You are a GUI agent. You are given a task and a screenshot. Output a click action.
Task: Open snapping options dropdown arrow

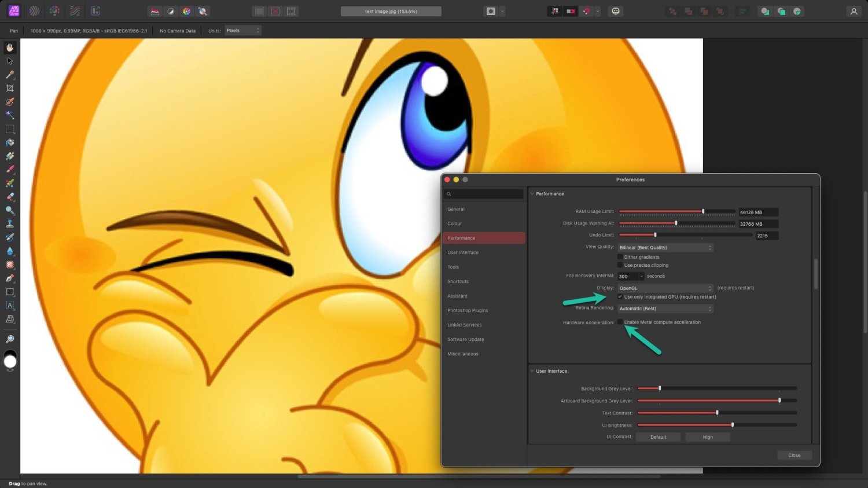[x=598, y=12]
